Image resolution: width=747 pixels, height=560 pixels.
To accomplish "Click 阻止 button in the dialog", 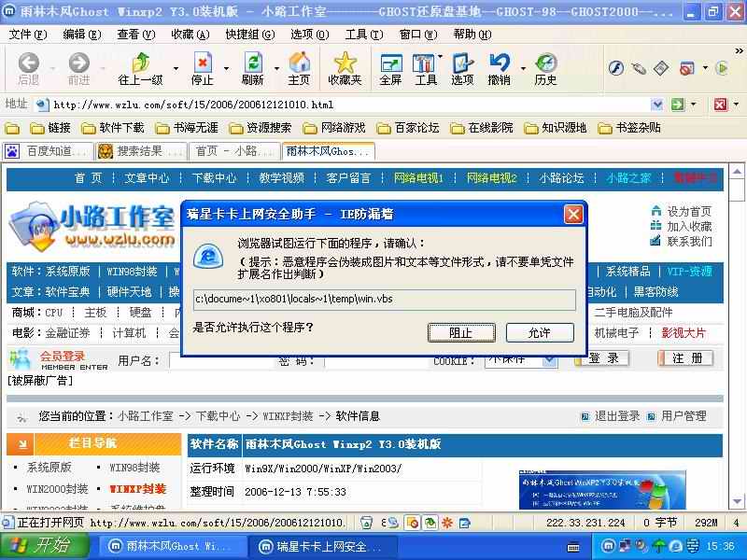I will [461, 332].
